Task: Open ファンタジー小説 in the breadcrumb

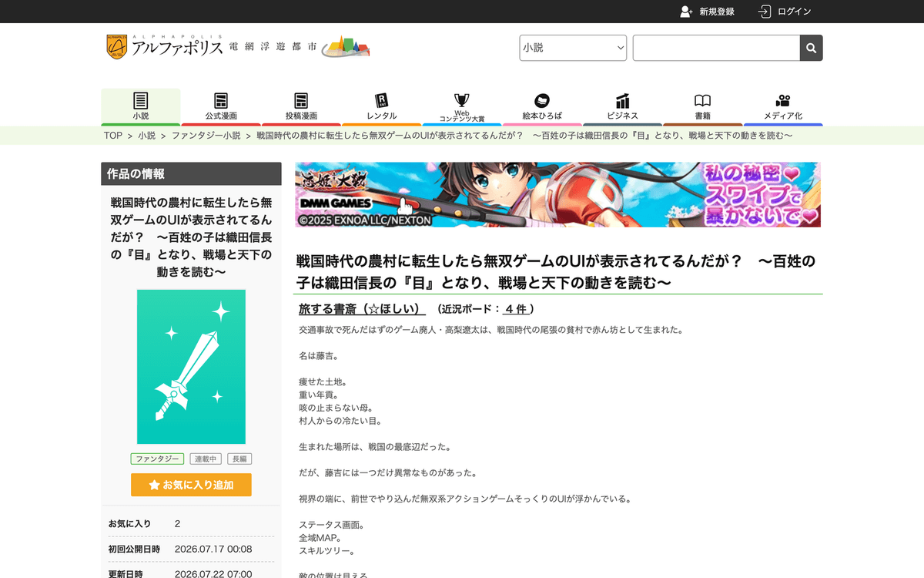Action: [206, 136]
